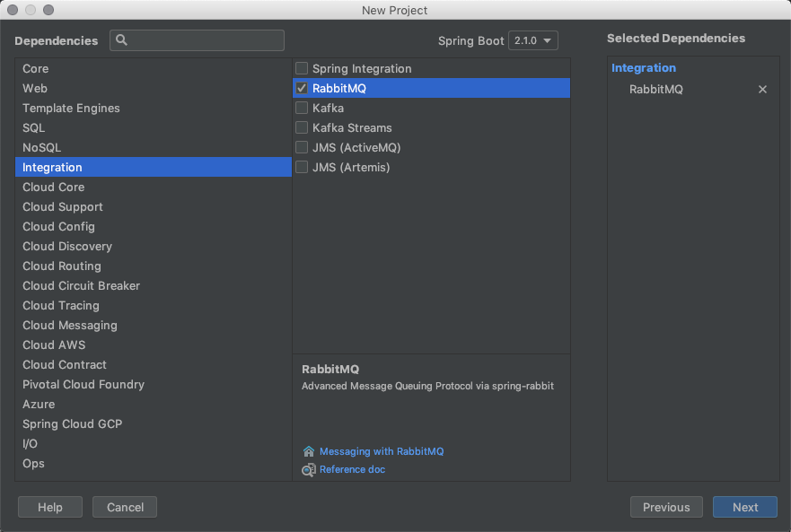The height and width of the screenshot is (532, 791).
Task: Enable the JMS (Artemis) option
Action: point(301,167)
